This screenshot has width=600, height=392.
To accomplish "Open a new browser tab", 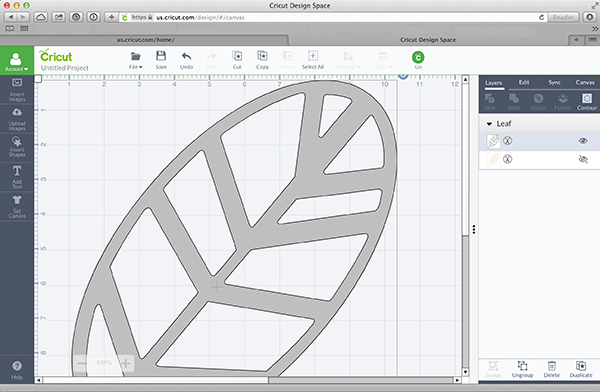I will [x=576, y=40].
